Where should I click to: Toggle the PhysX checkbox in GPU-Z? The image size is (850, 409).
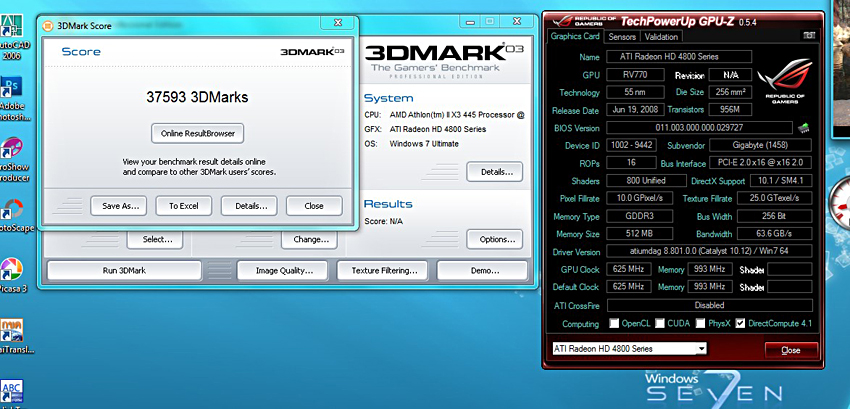(700, 323)
